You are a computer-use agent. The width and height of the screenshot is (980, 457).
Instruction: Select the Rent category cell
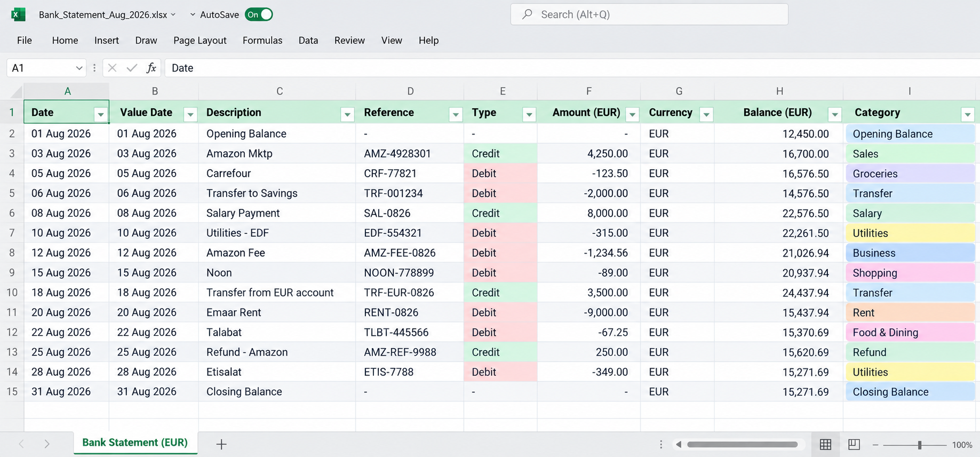[910, 312]
